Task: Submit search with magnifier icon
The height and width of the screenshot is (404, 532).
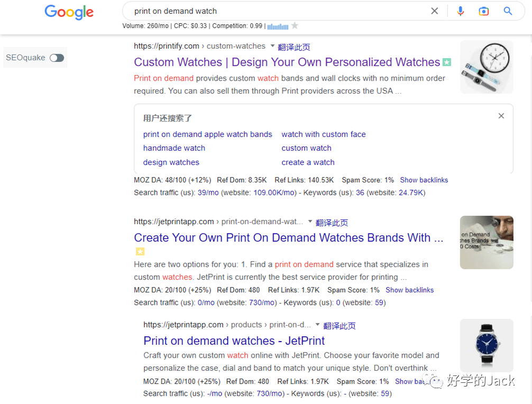Action: click(x=508, y=11)
